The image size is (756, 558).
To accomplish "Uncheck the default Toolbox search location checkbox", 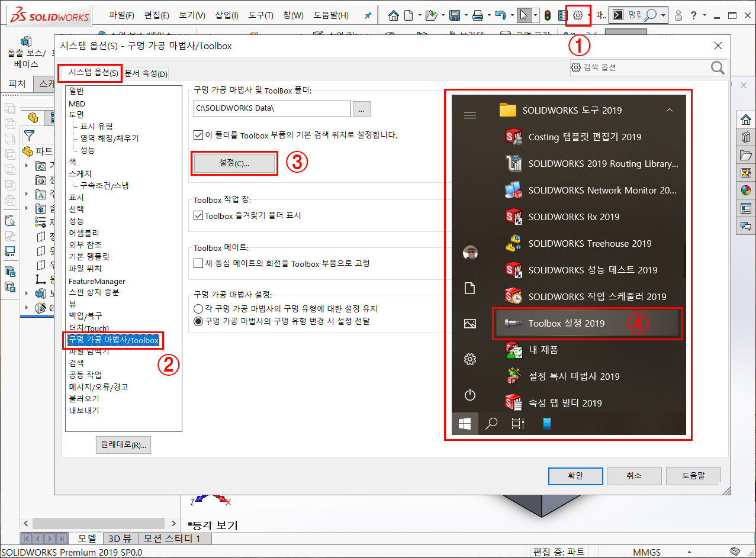I will [x=198, y=134].
